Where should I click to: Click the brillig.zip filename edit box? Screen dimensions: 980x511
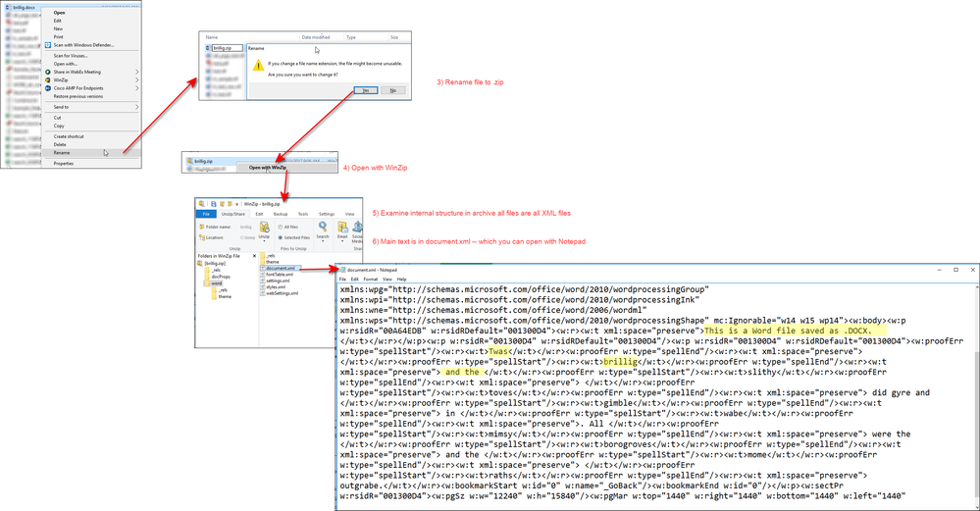228,47
